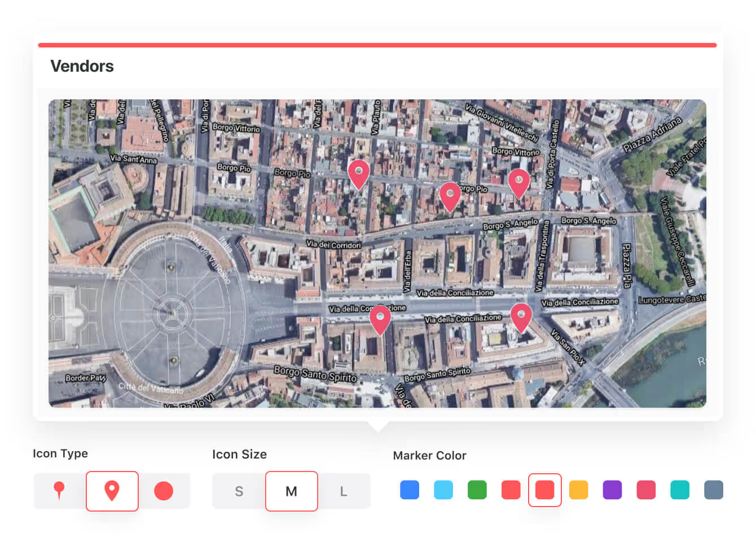Click the currently selected red color swatch
The image size is (756, 550).
point(544,490)
